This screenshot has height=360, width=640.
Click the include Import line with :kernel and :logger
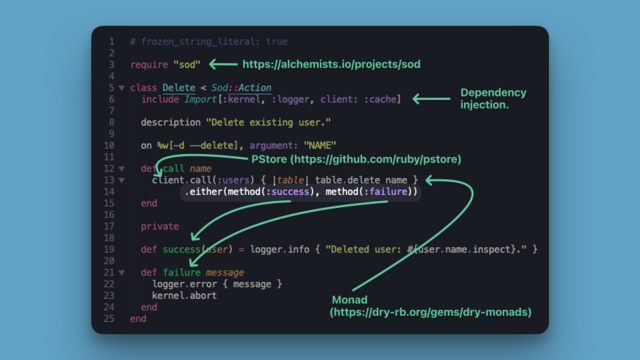coord(271,99)
